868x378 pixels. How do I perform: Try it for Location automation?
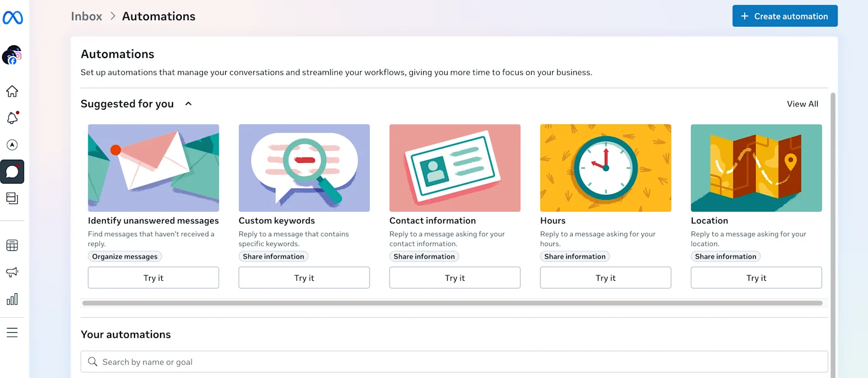click(756, 278)
